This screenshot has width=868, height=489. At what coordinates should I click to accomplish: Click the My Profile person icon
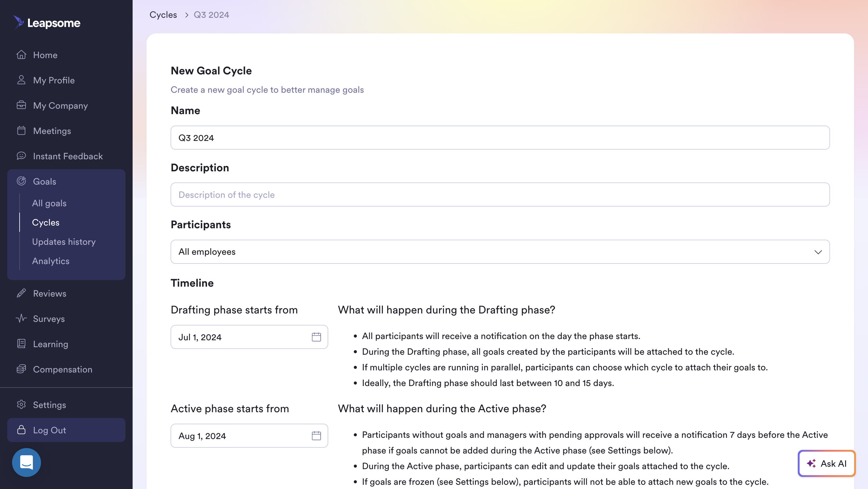tap(21, 80)
